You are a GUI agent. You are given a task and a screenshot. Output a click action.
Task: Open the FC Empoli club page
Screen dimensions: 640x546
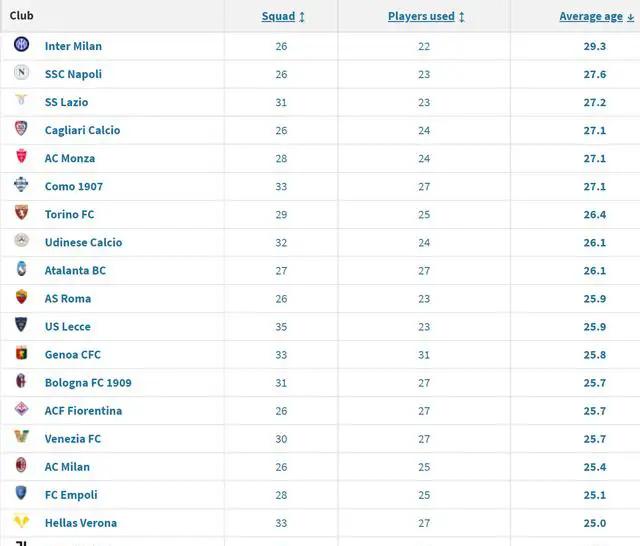(71, 495)
